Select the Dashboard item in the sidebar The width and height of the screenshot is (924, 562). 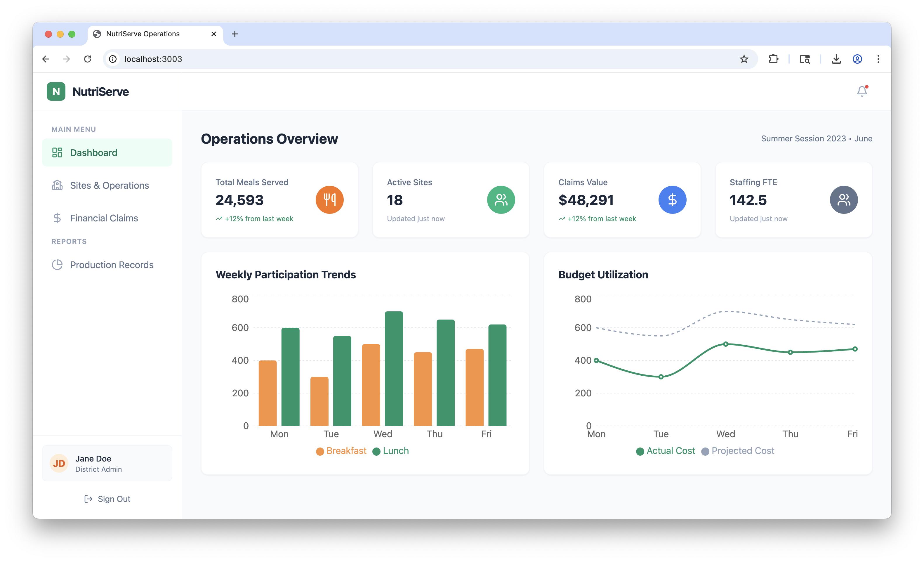click(93, 152)
